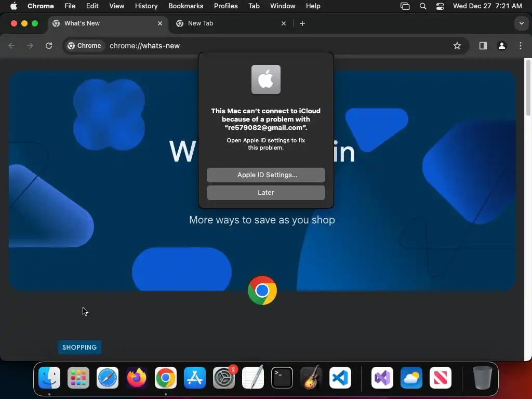Click the Chrome logo on the page
Screen dimensions: 532x399
(262, 290)
